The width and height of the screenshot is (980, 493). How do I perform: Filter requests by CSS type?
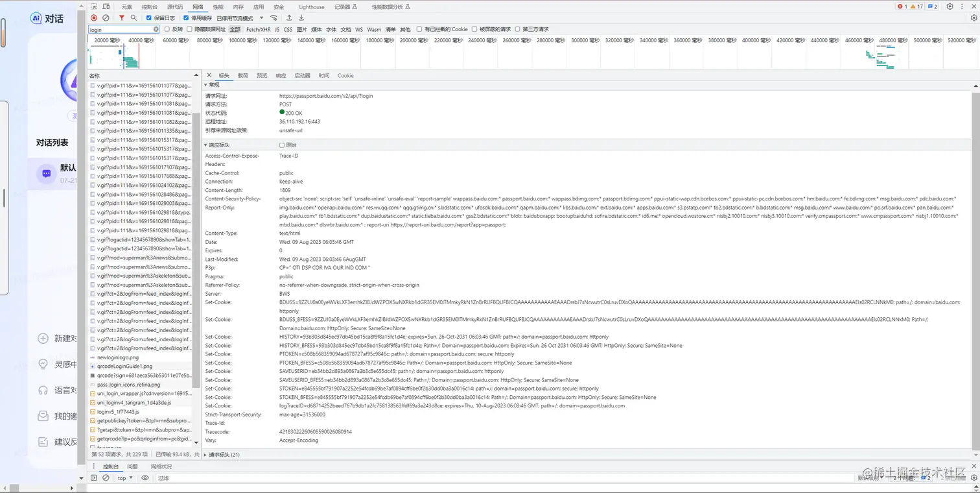pyautogui.click(x=288, y=29)
